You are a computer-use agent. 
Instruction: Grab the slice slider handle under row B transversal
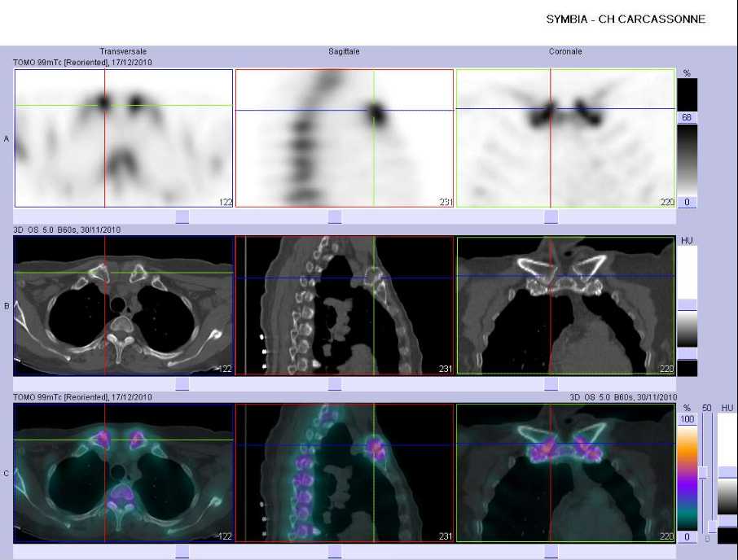pyautogui.click(x=182, y=383)
